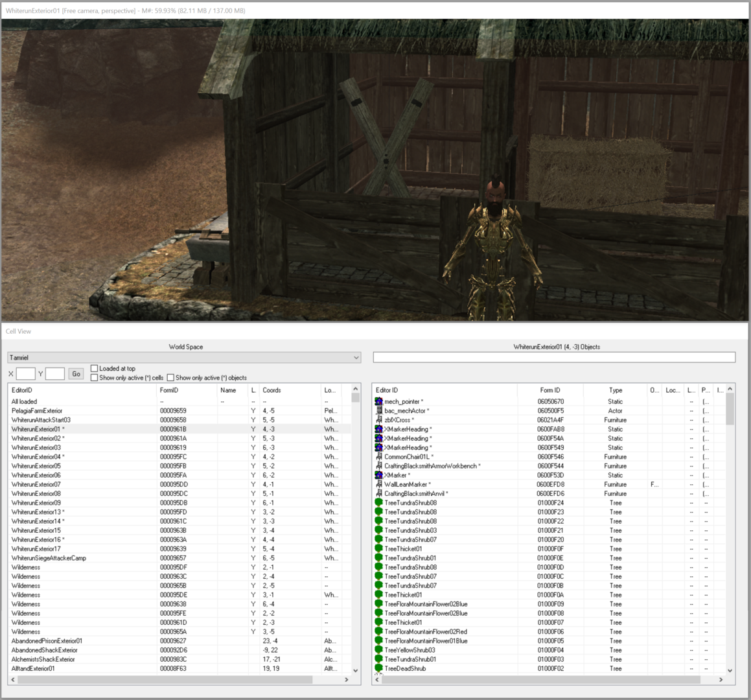Viewport: 751px width, 700px height.
Task: Click the tree icon of TreeTundraShrub01 01000F03
Action: tap(378, 659)
